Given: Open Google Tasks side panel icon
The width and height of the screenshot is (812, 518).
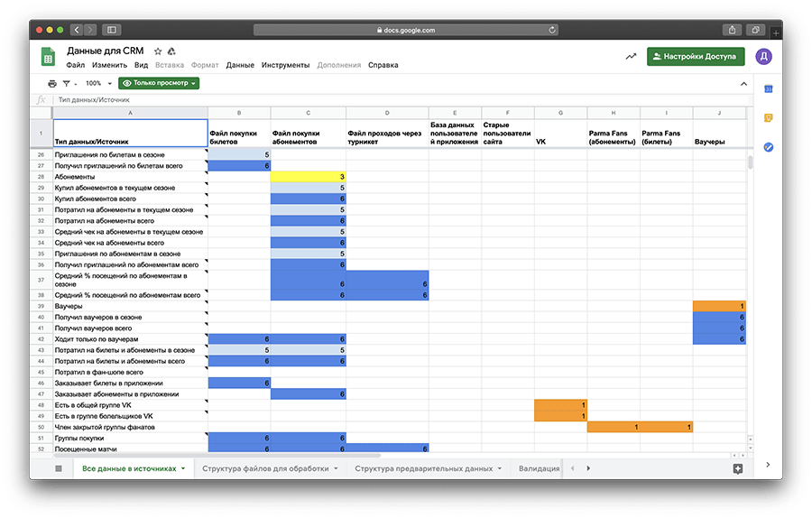Looking at the screenshot, I should point(769,146).
